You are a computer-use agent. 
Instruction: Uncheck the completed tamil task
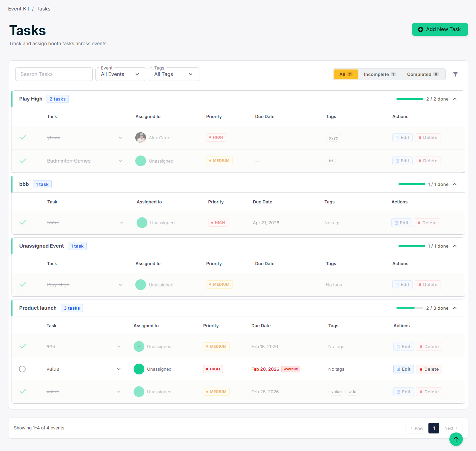coord(23,222)
